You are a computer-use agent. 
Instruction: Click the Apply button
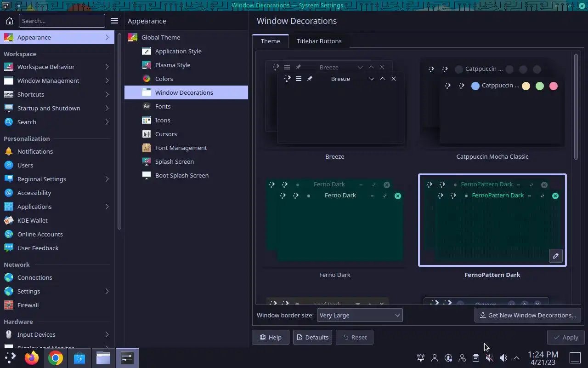click(x=565, y=337)
